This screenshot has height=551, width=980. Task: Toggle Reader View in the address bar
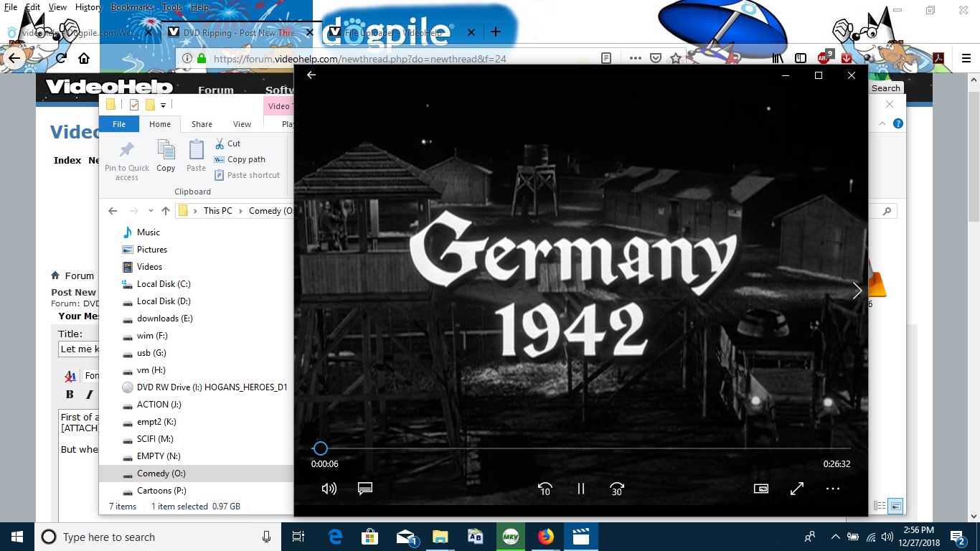click(x=606, y=58)
